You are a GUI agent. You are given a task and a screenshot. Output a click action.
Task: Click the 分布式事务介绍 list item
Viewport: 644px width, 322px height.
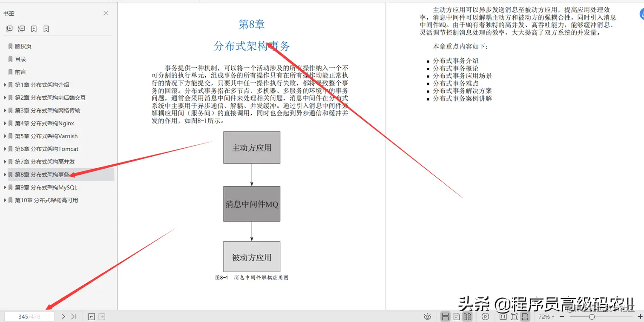[x=456, y=60]
